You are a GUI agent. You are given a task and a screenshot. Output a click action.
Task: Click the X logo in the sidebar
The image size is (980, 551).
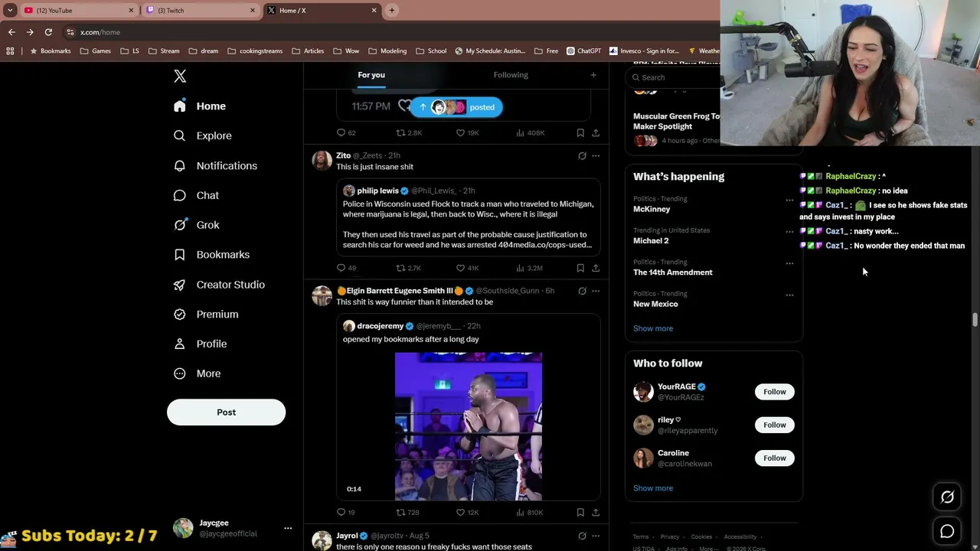pos(180,77)
